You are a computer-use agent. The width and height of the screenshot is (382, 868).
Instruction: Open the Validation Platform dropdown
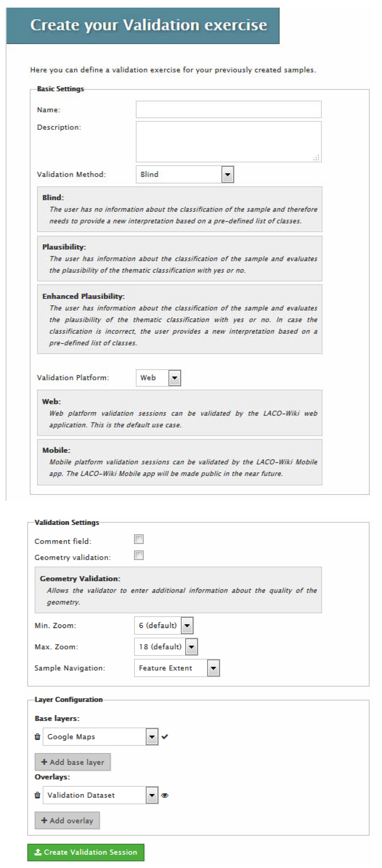pyautogui.click(x=174, y=377)
